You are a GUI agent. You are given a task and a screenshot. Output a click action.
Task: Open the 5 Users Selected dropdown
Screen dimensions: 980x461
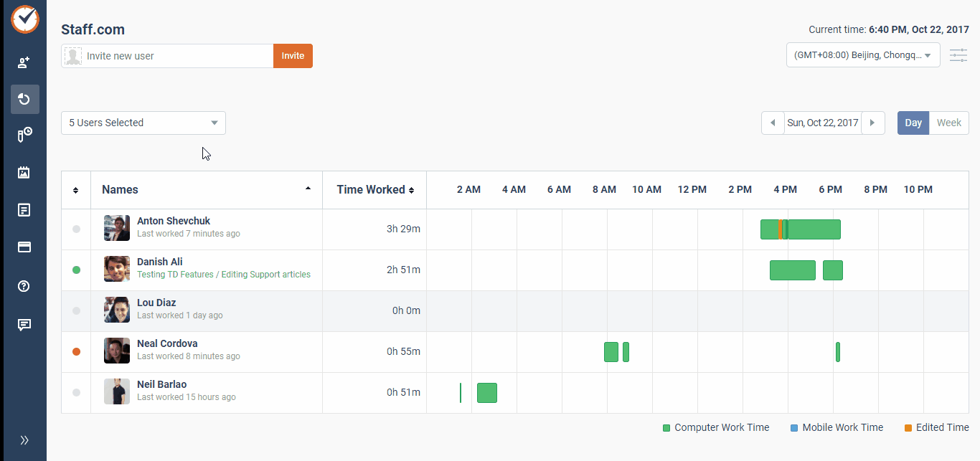(x=143, y=123)
